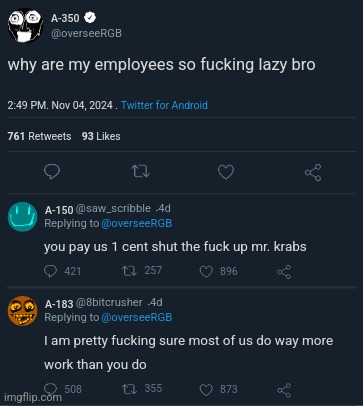Share the main A-350 tweet
The width and height of the screenshot is (363, 406).
[313, 172]
